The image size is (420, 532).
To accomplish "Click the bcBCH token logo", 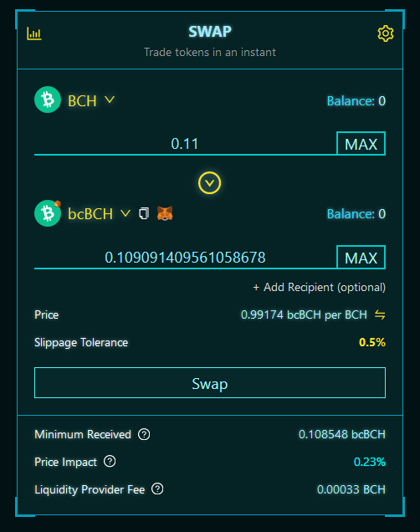I will [x=48, y=213].
